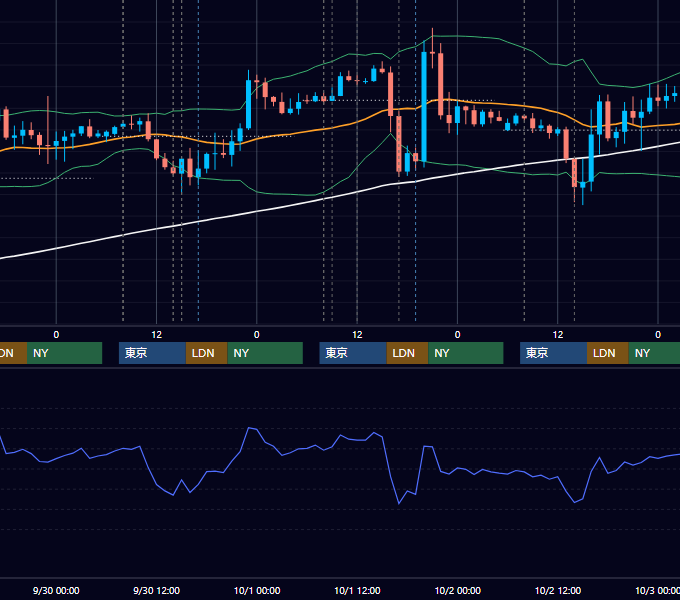Select the NY session block spanning 10/2 00:00
Screen dimensions: 680x600
[466, 353]
